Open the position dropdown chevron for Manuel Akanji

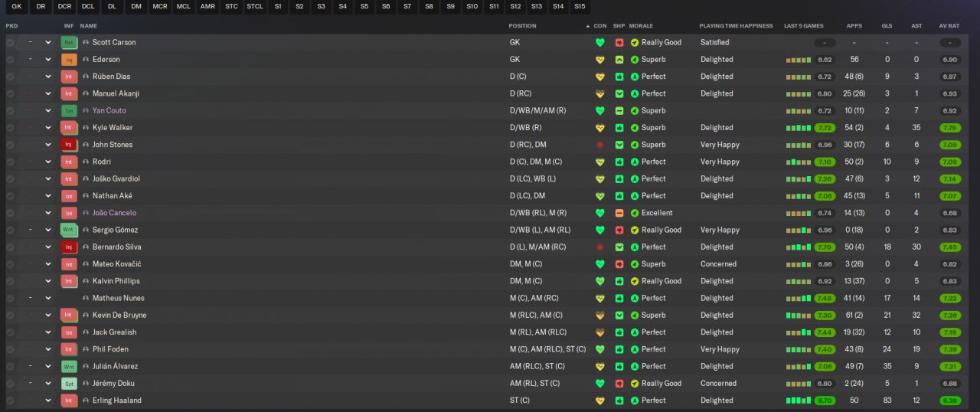[48, 93]
